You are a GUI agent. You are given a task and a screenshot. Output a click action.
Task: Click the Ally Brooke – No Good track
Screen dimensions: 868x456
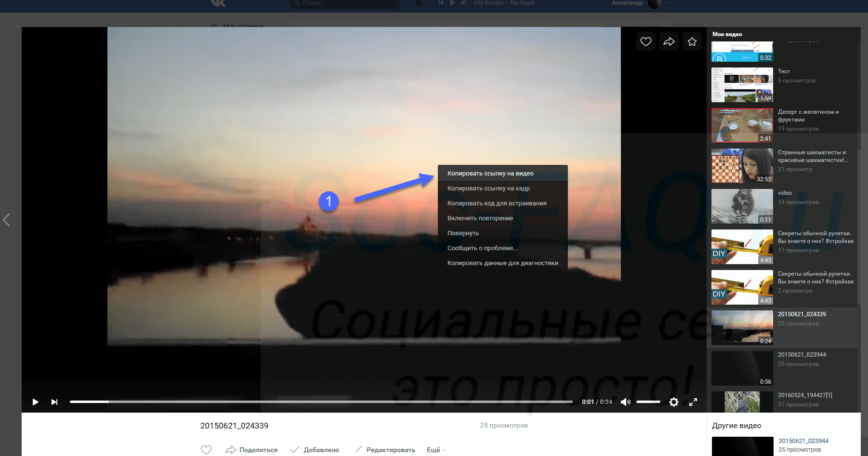[x=503, y=3]
